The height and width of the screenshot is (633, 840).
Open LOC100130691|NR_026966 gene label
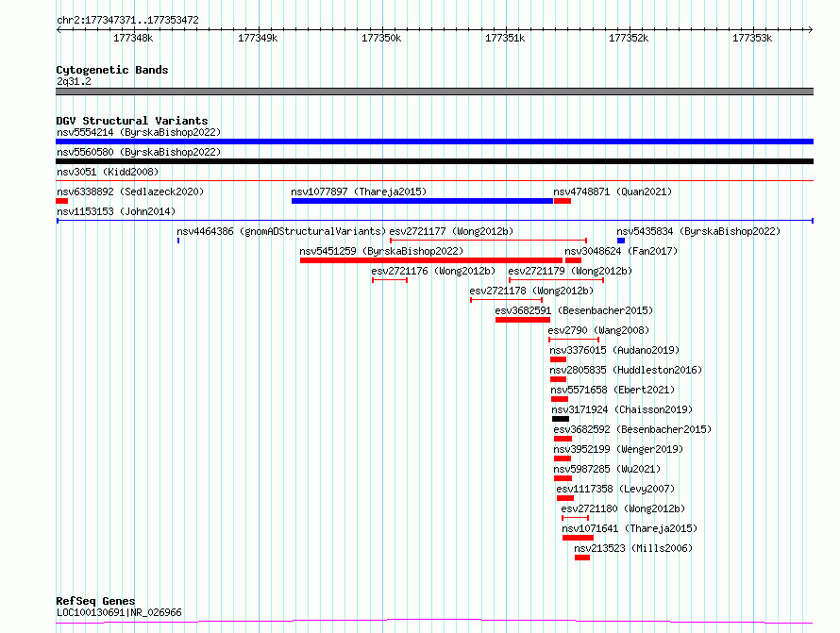point(119,612)
